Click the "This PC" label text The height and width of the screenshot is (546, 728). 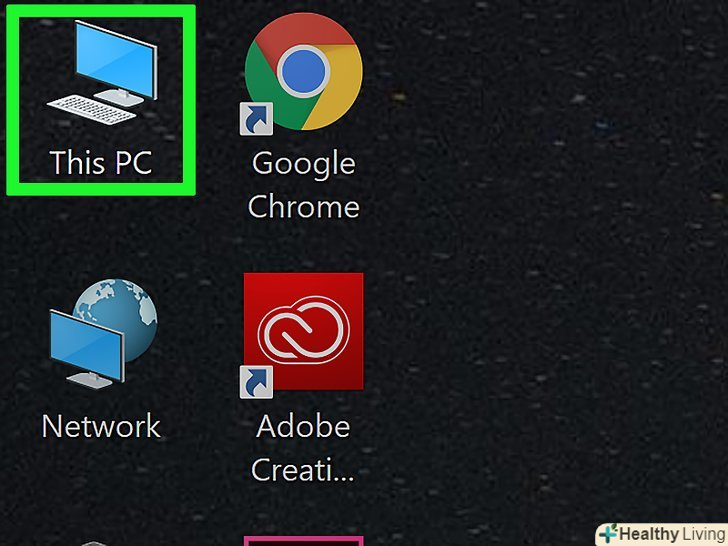click(x=101, y=162)
